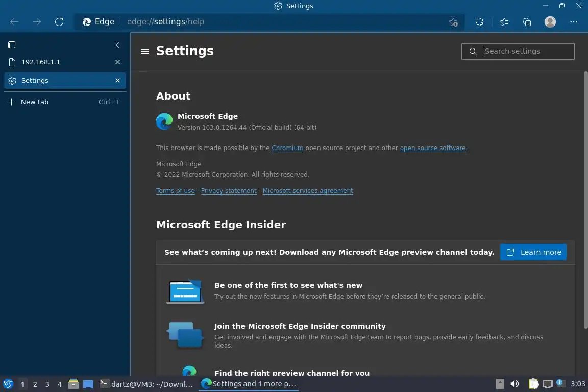The width and height of the screenshot is (588, 392).
Task: Collapse the vertical tabs pane
Action: click(x=117, y=45)
